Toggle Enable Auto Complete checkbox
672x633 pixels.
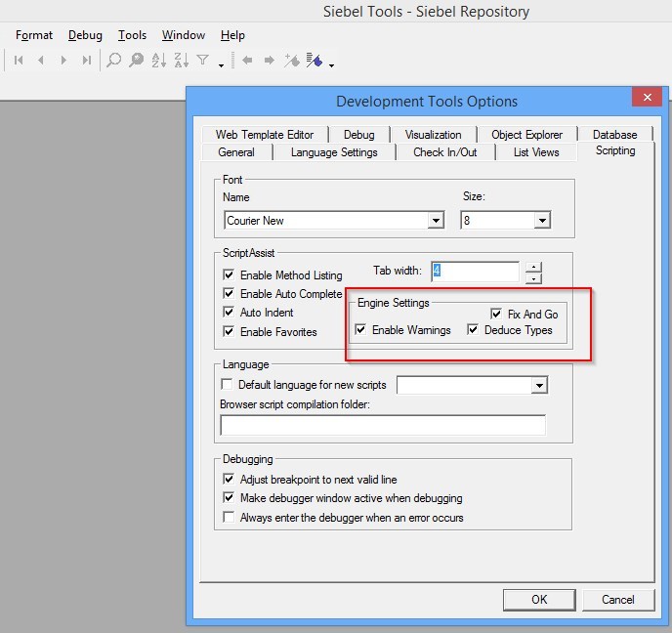point(229,294)
